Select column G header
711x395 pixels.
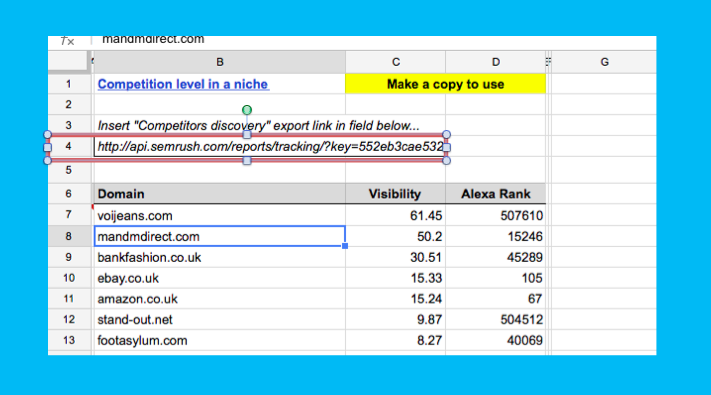(604, 62)
